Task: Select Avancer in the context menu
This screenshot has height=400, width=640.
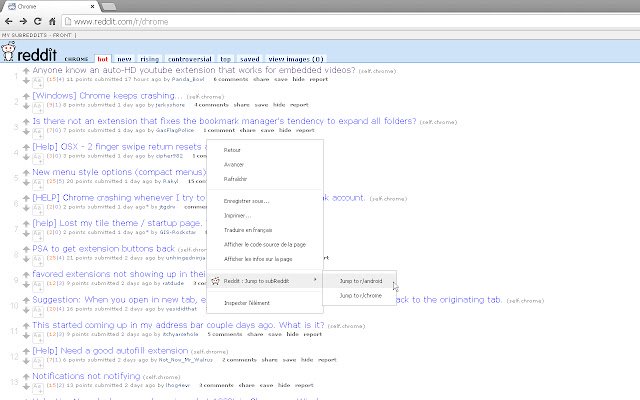Action: (x=265, y=164)
